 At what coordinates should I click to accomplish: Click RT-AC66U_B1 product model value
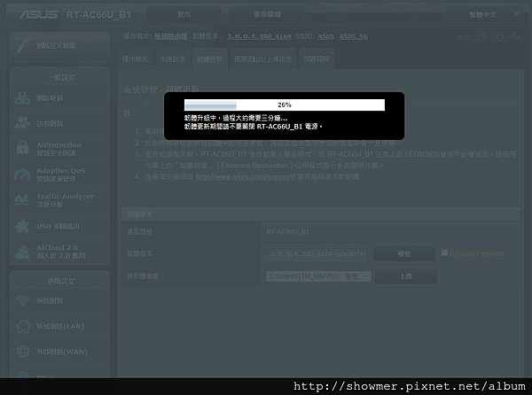[287, 232]
